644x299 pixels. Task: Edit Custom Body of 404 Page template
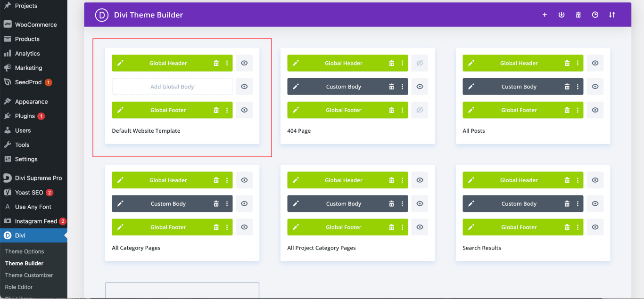point(296,87)
